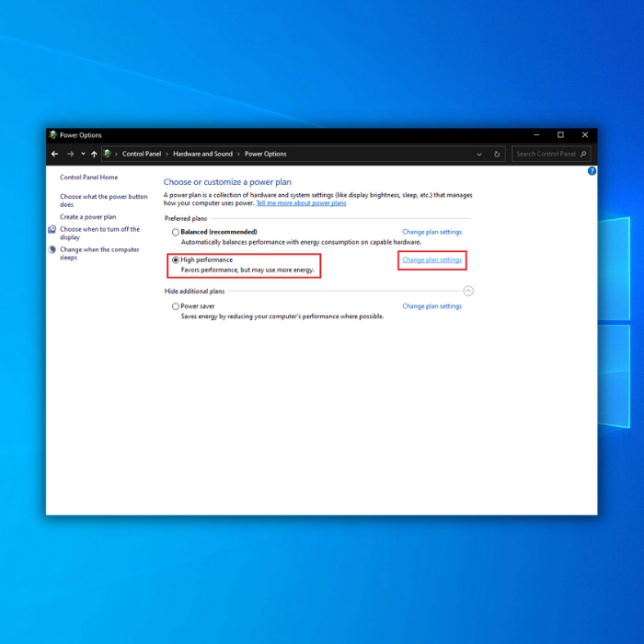The height and width of the screenshot is (644, 644).
Task: Click the forward navigation arrow
Action: click(x=70, y=155)
